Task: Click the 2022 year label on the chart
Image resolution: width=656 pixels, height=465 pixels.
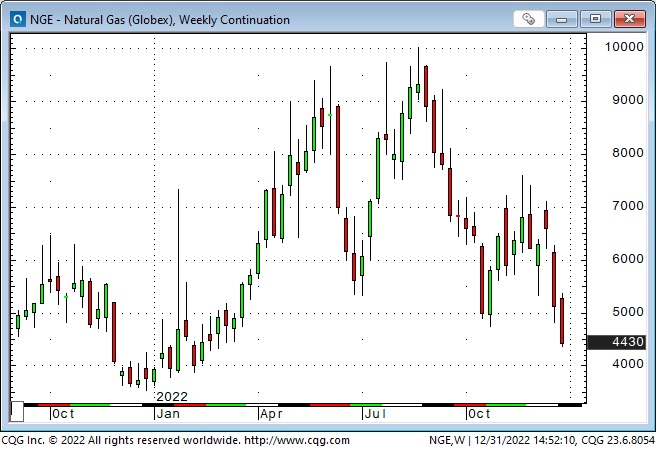Action: (x=172, y=396)
